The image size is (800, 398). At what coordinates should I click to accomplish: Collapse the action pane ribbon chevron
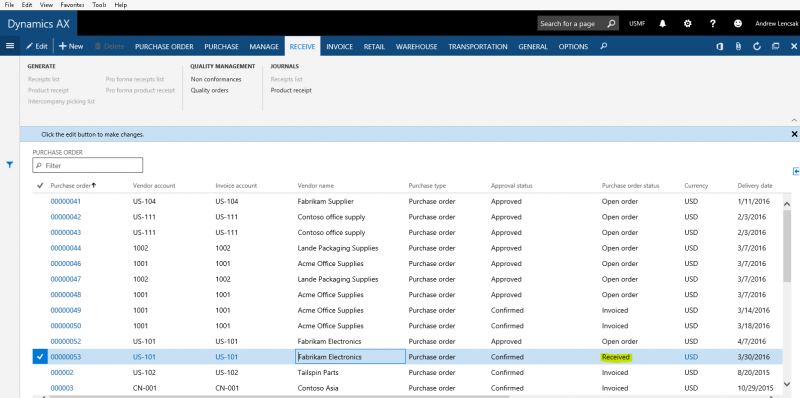click(x=794, y=120)
